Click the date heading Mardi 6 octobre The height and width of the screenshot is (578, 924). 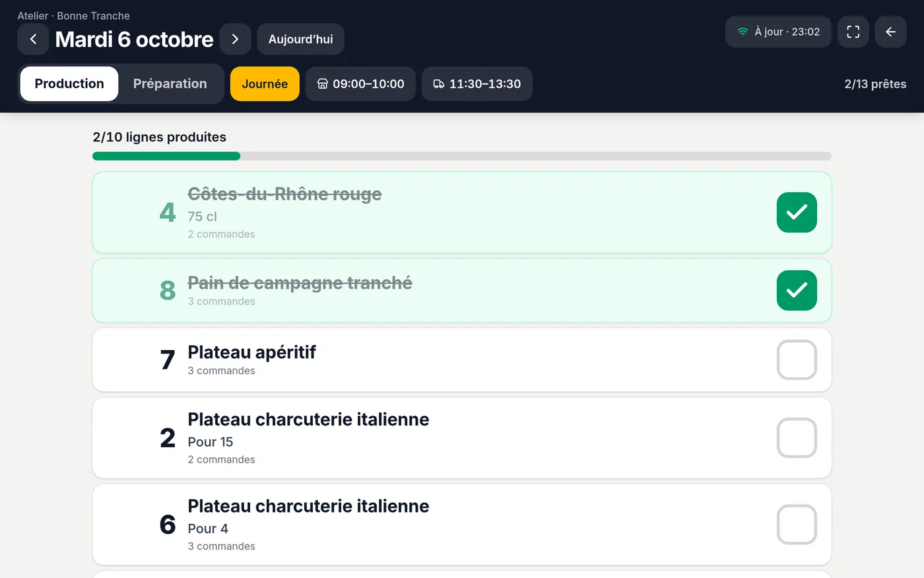[134, 39]
